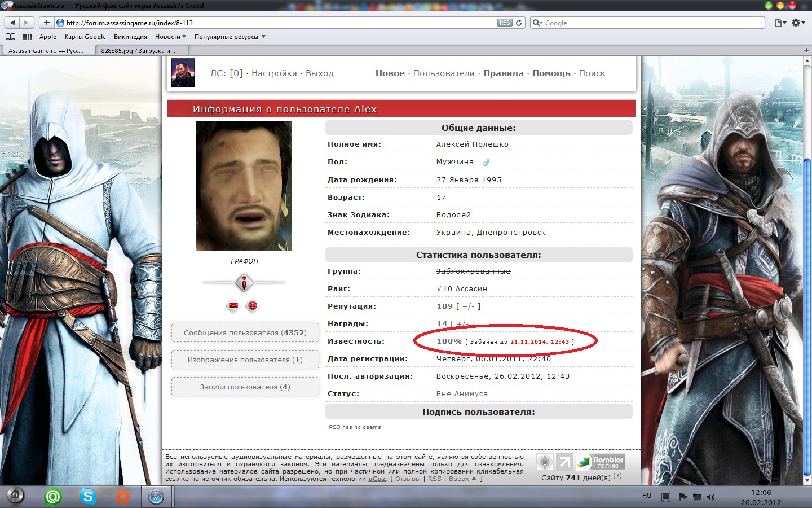Click the network icon in system tray
The height and width of the screenshot is (508, 812).
697,497
